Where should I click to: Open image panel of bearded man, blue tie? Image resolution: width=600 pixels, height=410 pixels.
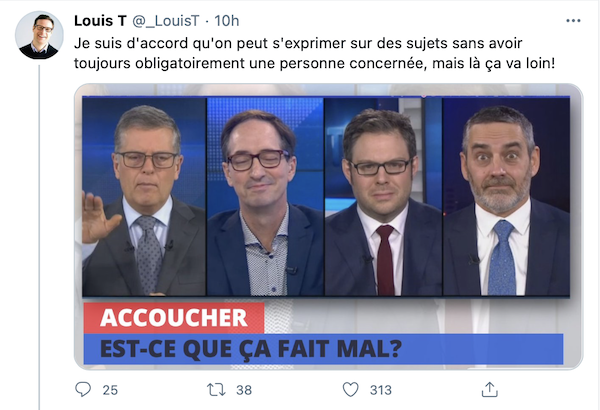[x=507, y=196]
